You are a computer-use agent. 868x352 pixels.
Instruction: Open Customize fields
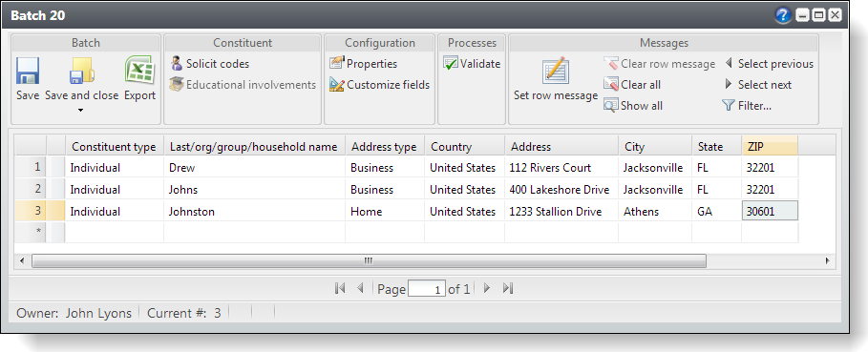click(x=379, y=85)
